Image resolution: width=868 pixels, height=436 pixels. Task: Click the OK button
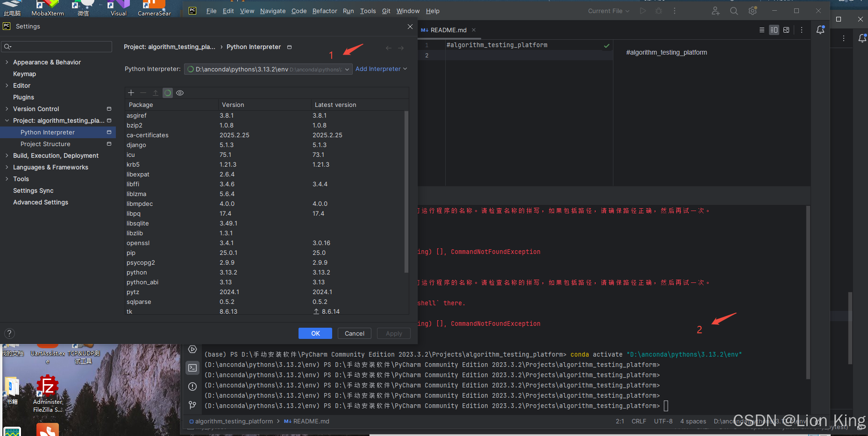tap(315, 333)
